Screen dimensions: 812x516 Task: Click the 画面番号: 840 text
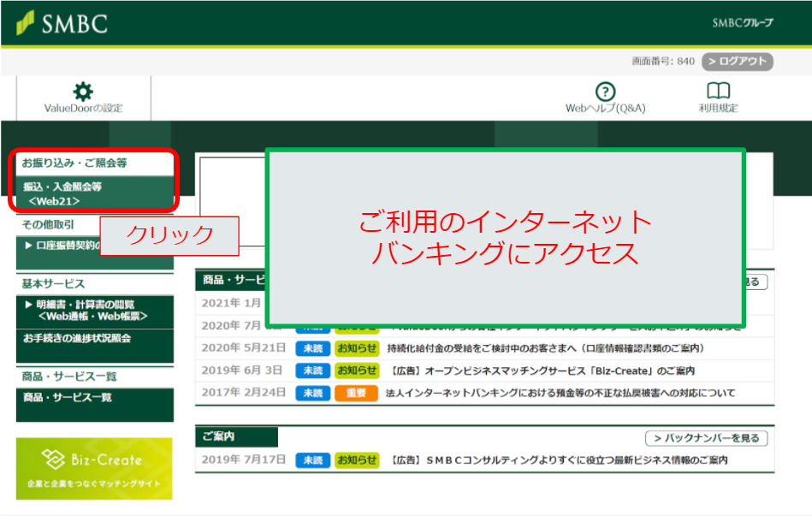[663, 61]
